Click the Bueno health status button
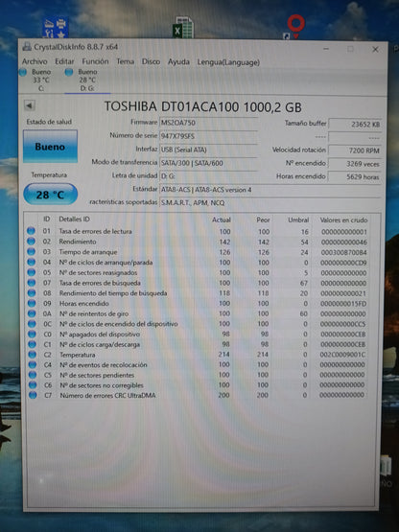Viewport: 399px width, 532px height. (x=50, y=147)
